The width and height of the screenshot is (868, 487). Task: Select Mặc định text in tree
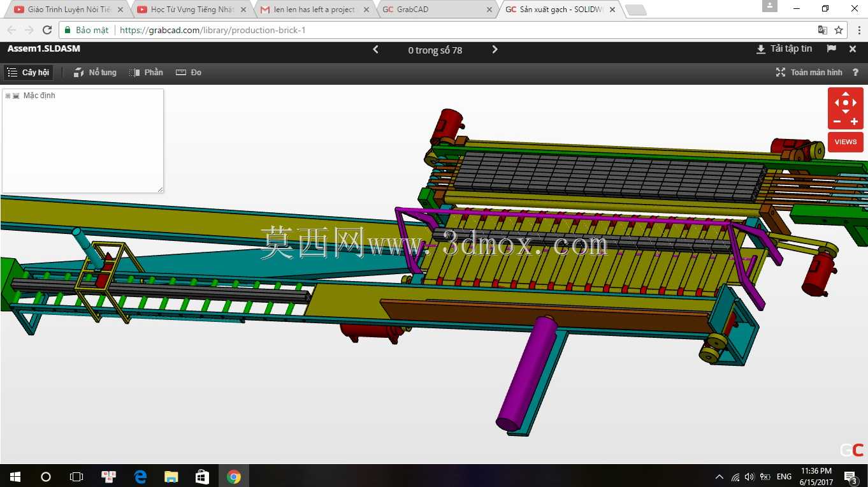tap(40, 96)
